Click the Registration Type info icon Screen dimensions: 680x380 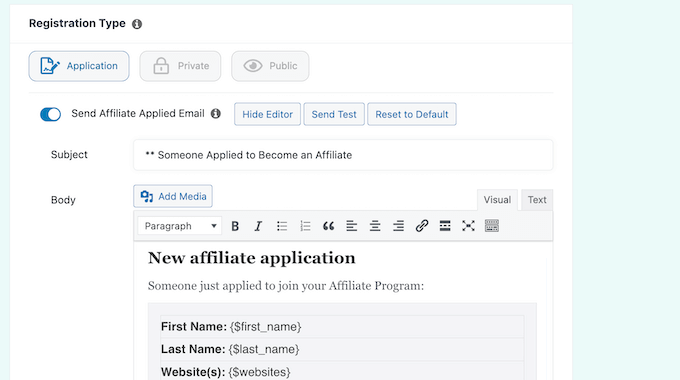click(137, 24)
